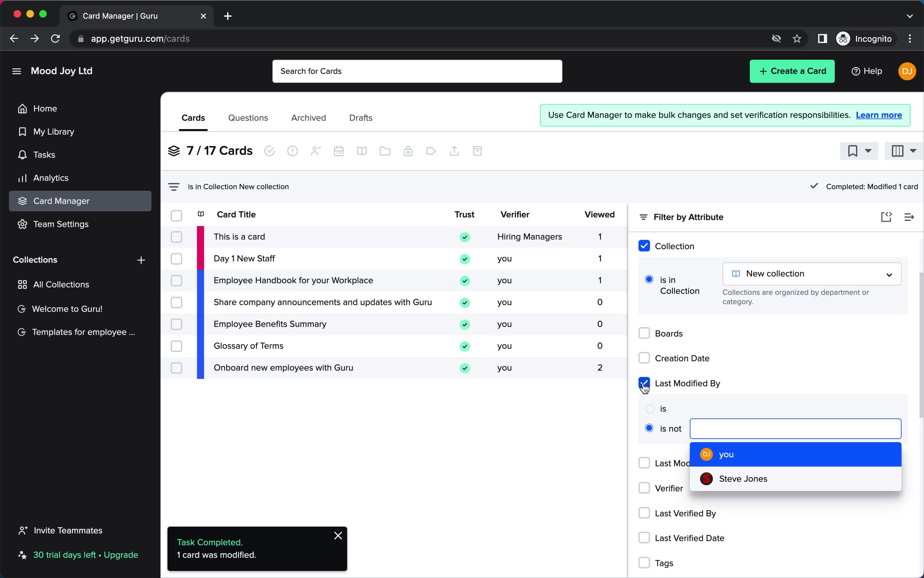Image resolution: width=924 pixels, height=578 pixels.
Task: Click the verification interval calendar icon
Action: tap(339, 151)
